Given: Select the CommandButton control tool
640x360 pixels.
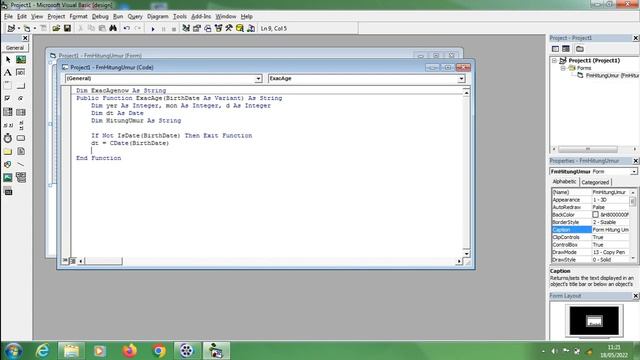Looking at the screenshot, I should [x=21, y=86].
